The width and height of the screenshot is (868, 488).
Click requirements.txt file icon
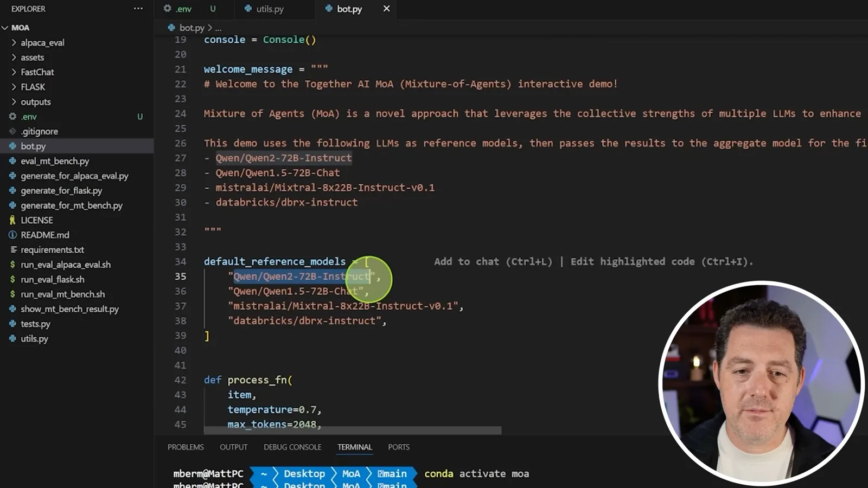12,249
